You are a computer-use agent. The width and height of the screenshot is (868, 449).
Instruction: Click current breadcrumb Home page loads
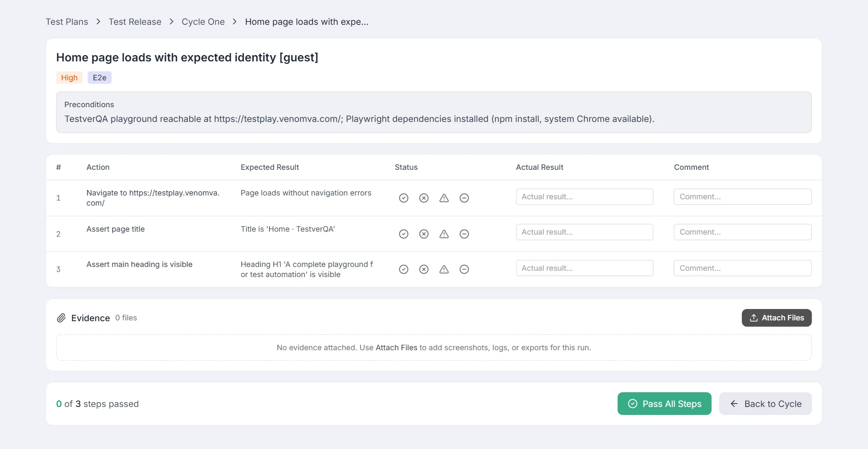pos(307,22)
